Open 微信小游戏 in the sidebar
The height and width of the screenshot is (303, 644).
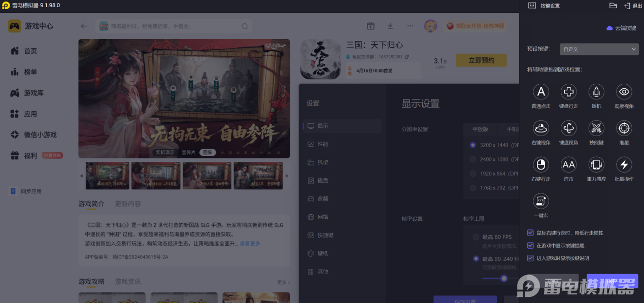[40, 134]
